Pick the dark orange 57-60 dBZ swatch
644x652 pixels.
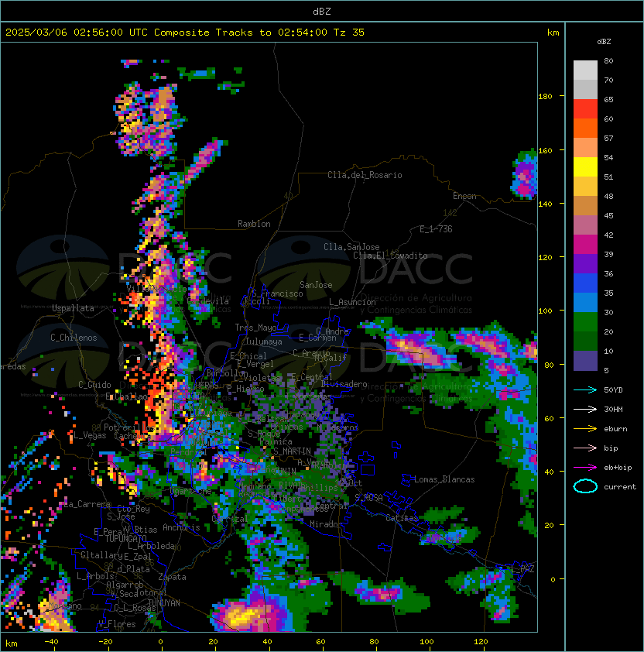click(x=585, y=128)
